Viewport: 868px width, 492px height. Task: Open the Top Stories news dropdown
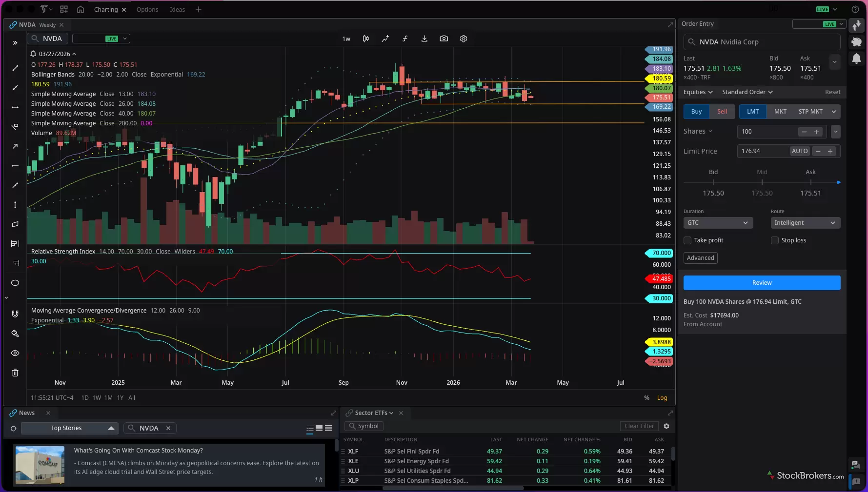pos(70,428)
